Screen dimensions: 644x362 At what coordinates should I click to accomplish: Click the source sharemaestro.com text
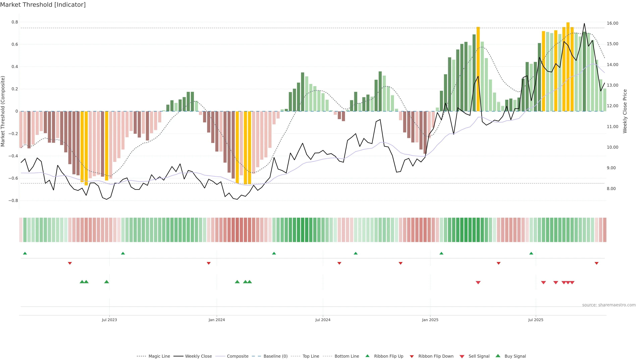tap(609, 305)
